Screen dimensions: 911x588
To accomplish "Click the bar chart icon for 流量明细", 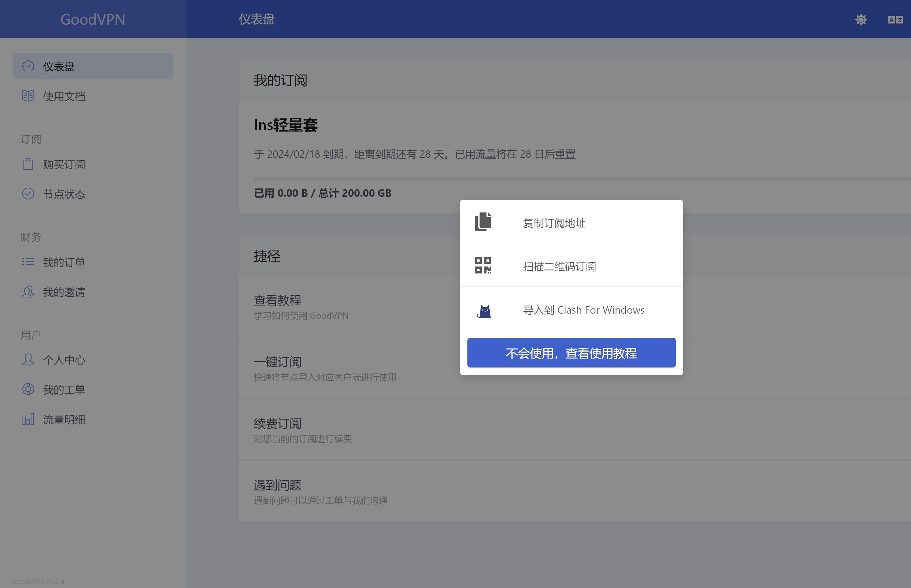I will pyautogui.click(x=28, y=419).
